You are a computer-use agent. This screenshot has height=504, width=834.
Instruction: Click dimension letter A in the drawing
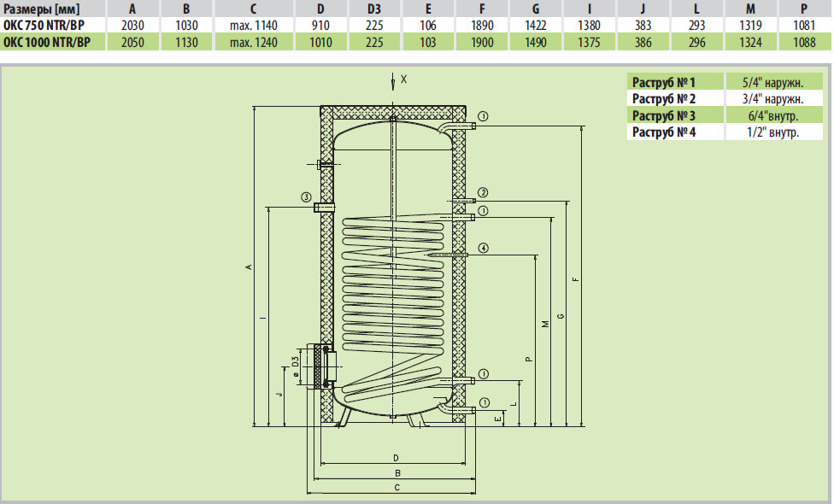pos(248,267)
